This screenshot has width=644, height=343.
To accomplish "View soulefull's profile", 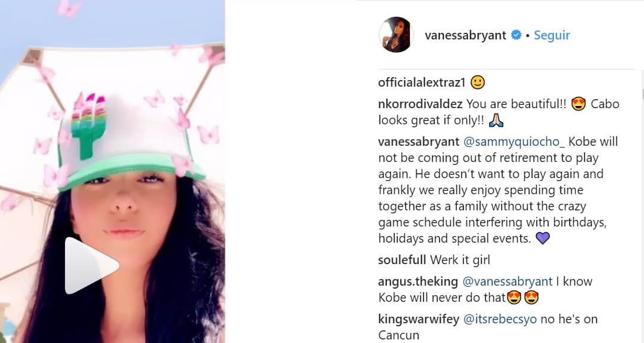I will point(402,260).
